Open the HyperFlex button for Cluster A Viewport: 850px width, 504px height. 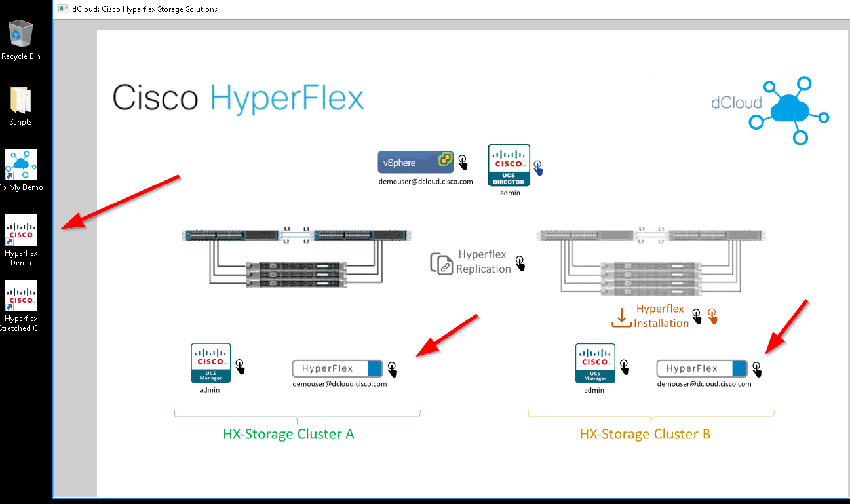(x=337, y=368)
